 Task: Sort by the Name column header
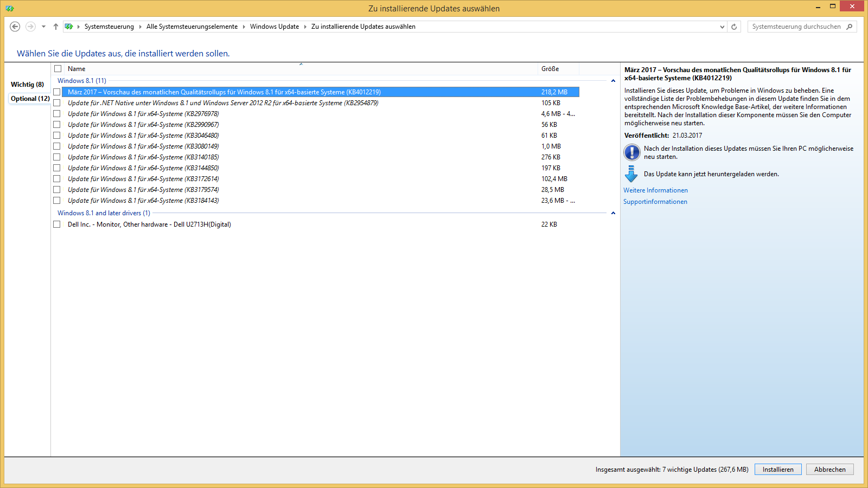(x=301, y=69)
